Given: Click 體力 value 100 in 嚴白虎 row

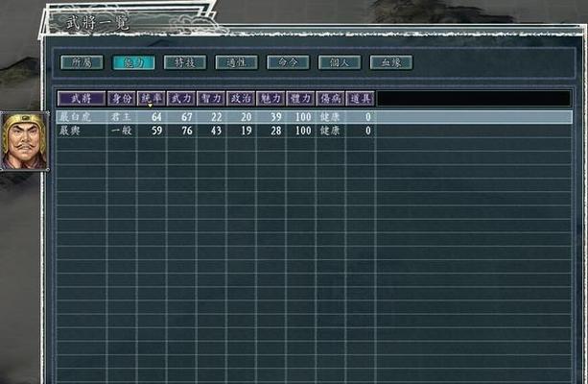Looking at the screenshot, I should pyautogui.click(x=303, y=117).
